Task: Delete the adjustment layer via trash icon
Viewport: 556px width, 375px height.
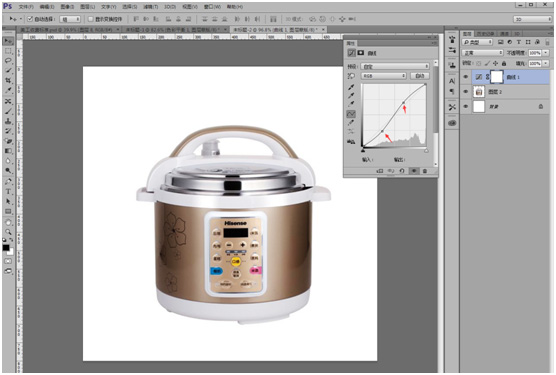Action: 425,171
